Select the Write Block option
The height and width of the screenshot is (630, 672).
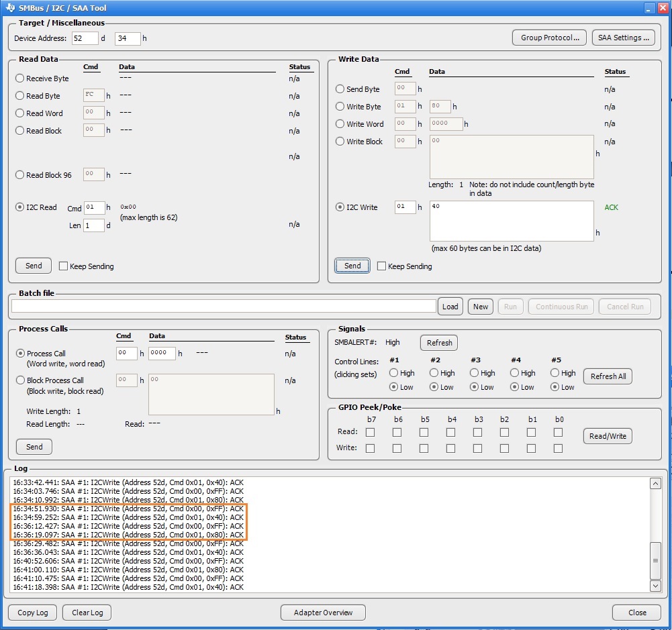pos(340,142)
